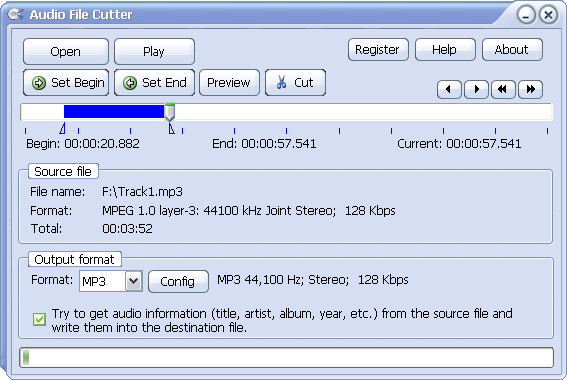567x380 pixels.
Task: Click the Audio File Cutter title icon
Action: click(x=16, y=14)
